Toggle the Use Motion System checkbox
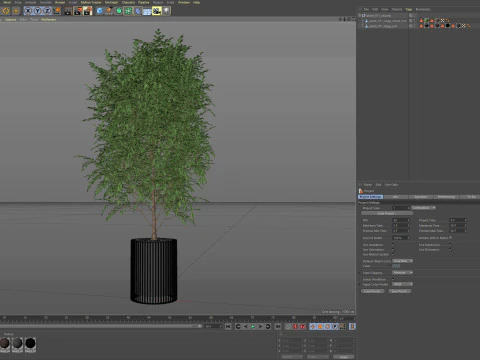The height and width of the screenshot is (360, 480). coord(393,254)
